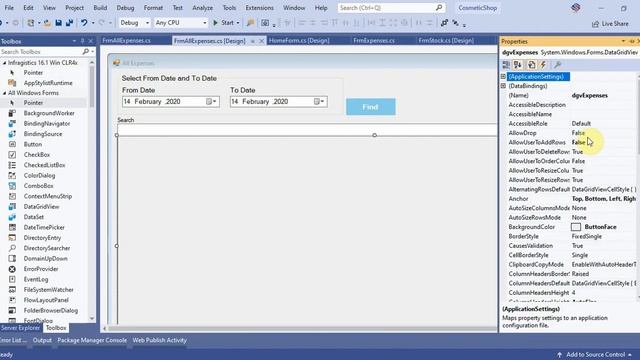Show Events with the lightning bolt icon
This screenshot has width=640, height=360.
[x=543, y=64]
